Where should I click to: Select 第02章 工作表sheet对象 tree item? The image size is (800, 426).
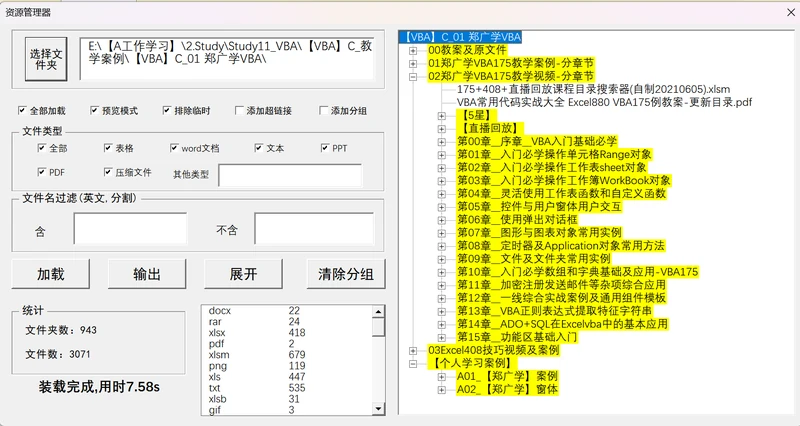click(x=552, y=167)
